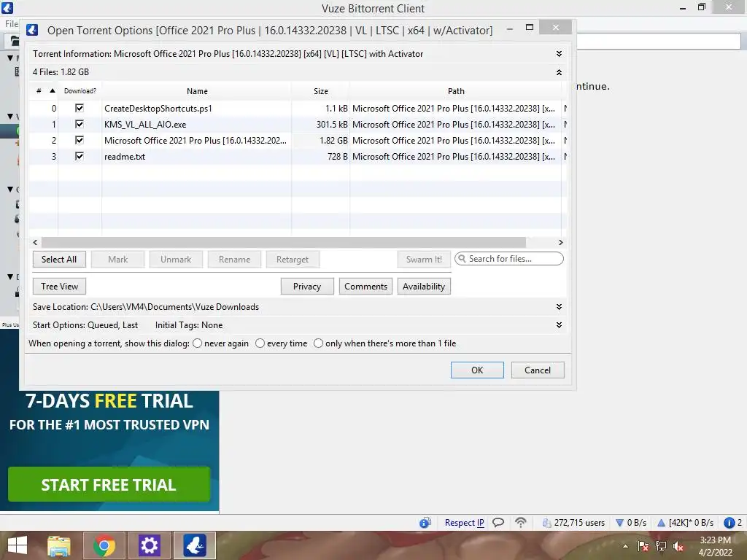Viewport: 747px width, 560px height.
Task: Click the Availability button
Action: 424,286
